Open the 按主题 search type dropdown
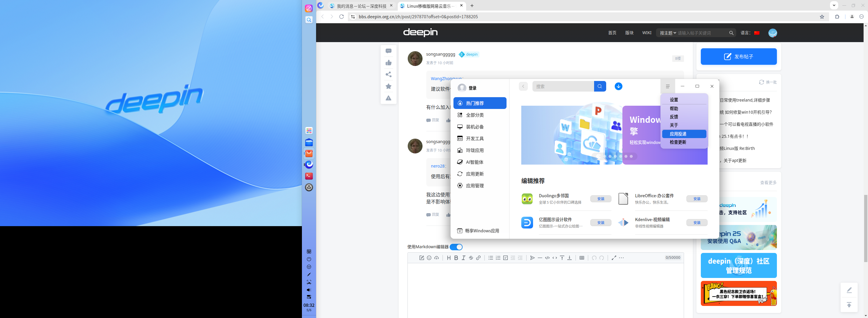 (x=668, y=33)
